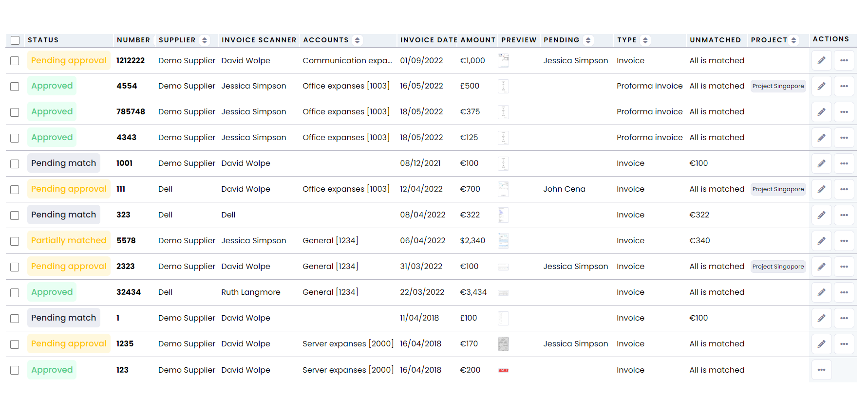
Task: Click the Approved status of invoice 32434
Action: tap(52, 292)
